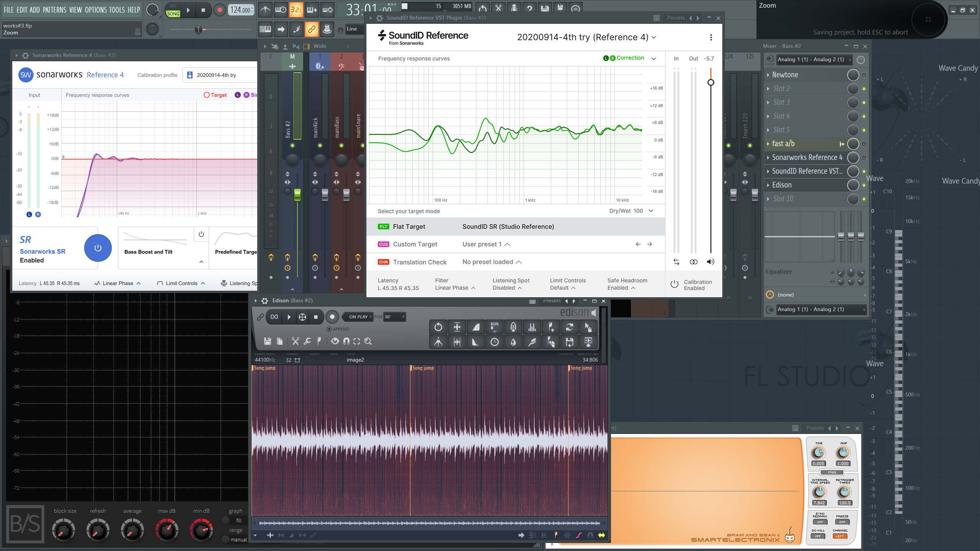Viewport: 980px width, 551px height.
Task: Select the Translation Check mode
Action: [x=515, y=262]
